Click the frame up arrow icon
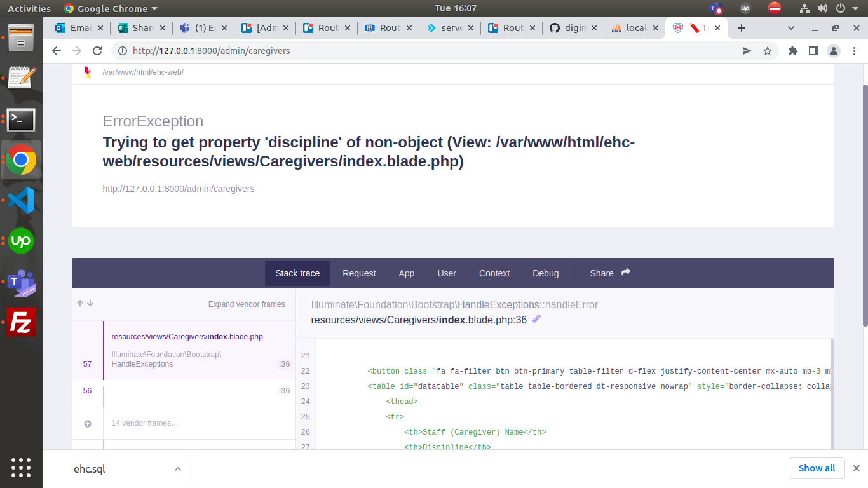Viewport: 868px width, 488px height. (80, 304)
